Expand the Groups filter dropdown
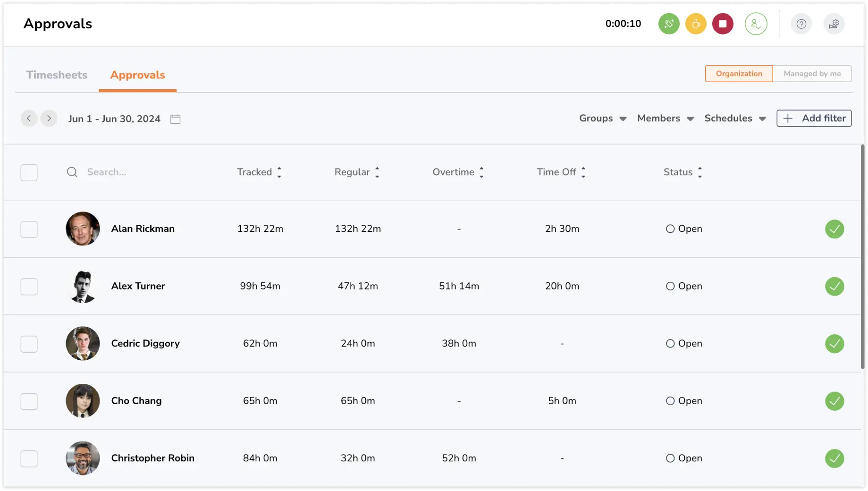 coord(602,118)
